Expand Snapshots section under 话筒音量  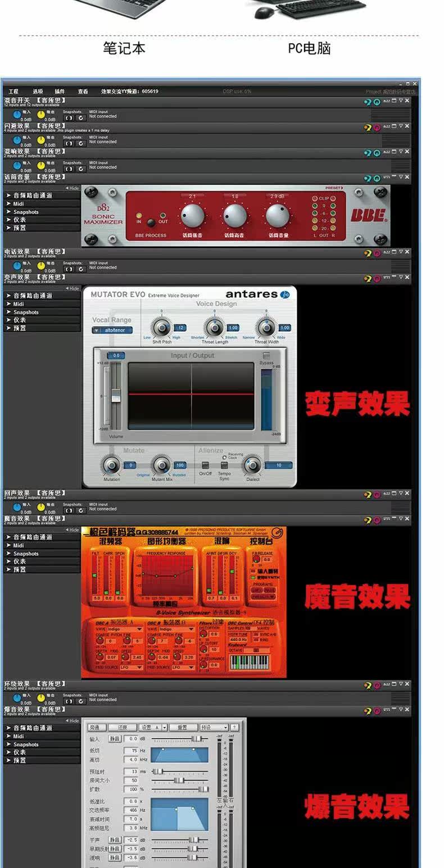pos(42,212)
